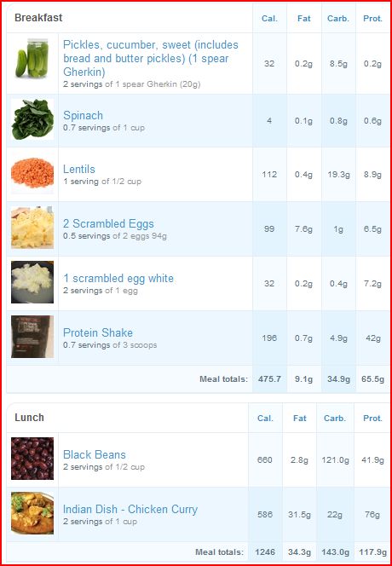Click the Breakfast Cal. column header

[269, 19]
